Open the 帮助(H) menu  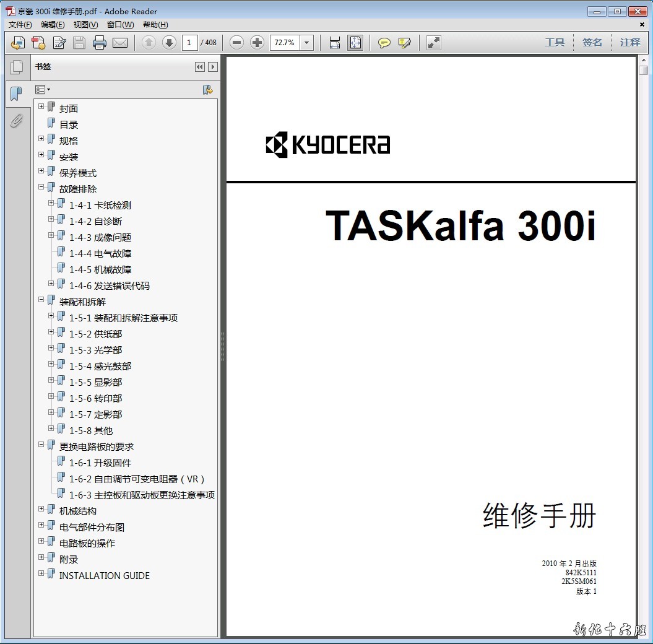(x=155, y=25)
